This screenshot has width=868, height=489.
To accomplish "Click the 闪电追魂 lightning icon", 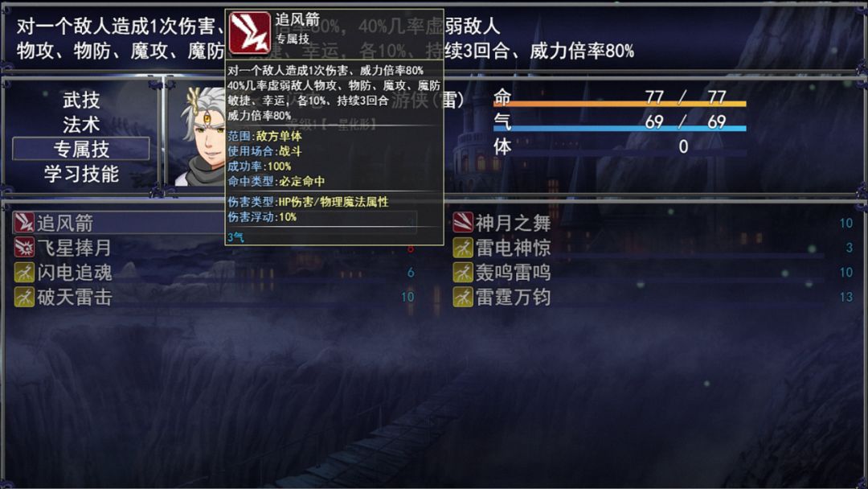I will pyautogui.click(x=24, y=273).
